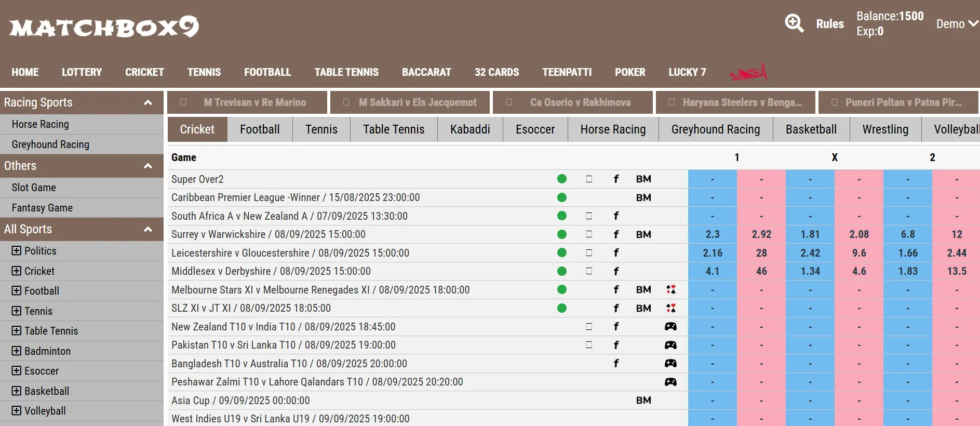Viewport: 980px width, 426px height.
Task: Open BACCARAT from the top menu
Action: (426, 72)
